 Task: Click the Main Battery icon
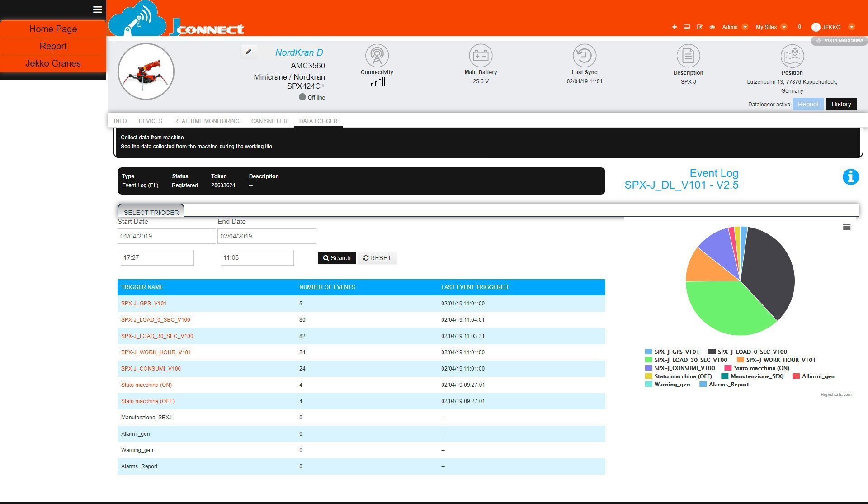point(480,56)
